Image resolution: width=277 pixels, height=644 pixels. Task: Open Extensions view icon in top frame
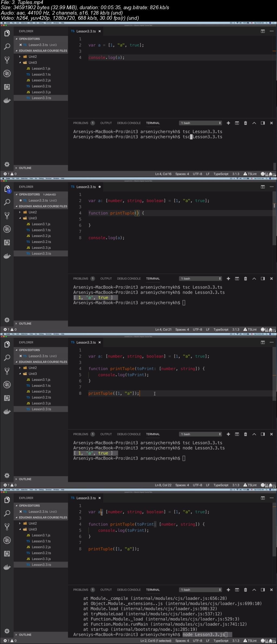tap(7, 87)
